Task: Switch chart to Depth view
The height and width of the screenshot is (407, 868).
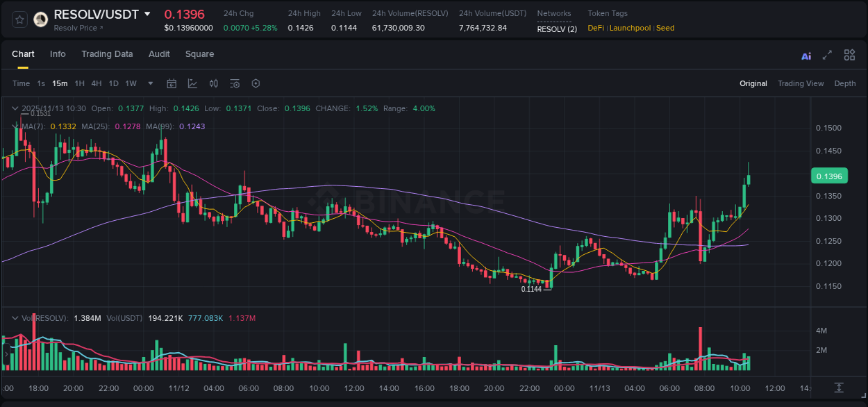Action: (845, 83)
